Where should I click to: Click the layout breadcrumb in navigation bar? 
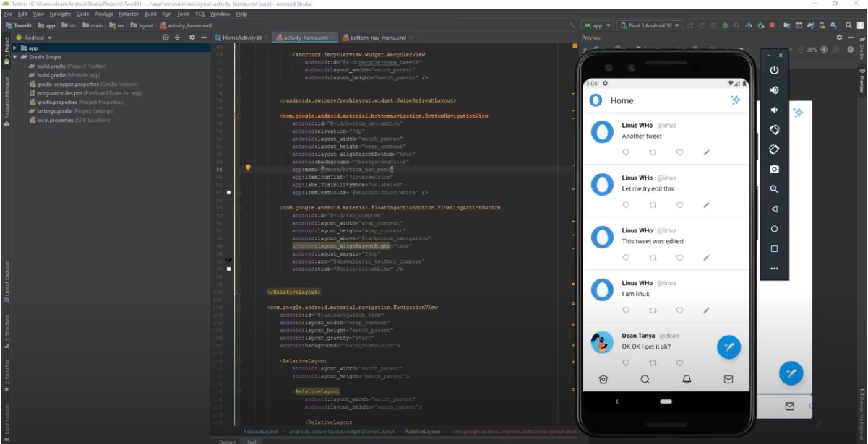(x=142, y=25)
